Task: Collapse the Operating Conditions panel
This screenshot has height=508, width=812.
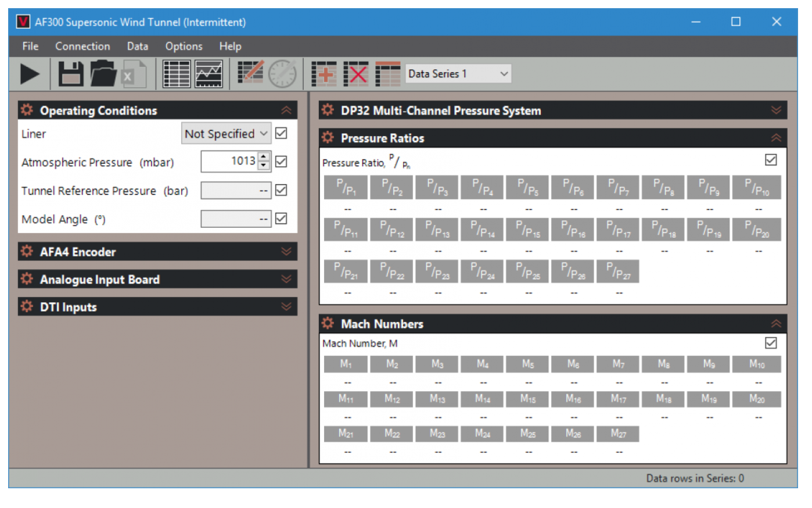Action: [286, 110]
